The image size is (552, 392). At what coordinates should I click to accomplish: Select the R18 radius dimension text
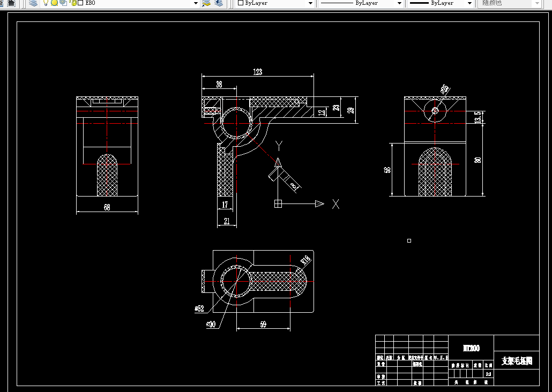305,260
